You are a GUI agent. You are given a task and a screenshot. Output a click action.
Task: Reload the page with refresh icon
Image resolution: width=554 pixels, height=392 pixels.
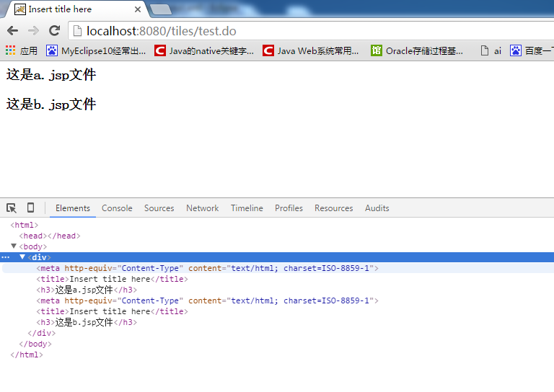tap(54, 31)
